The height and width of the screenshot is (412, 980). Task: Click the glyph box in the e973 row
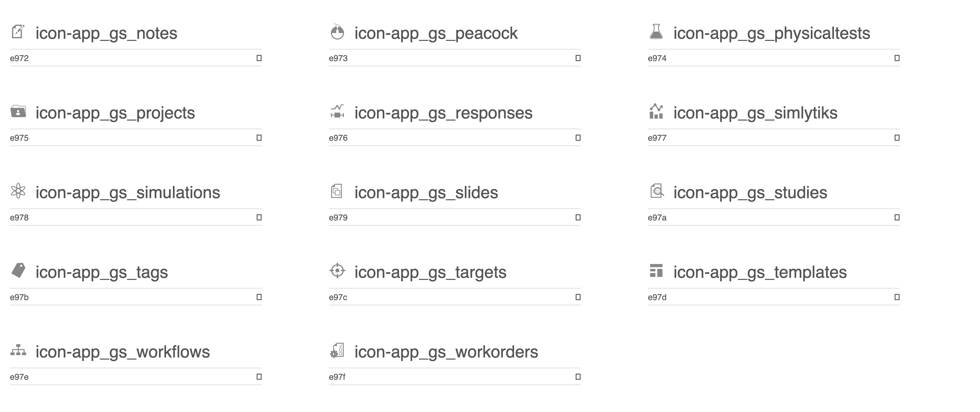[578, 58]
